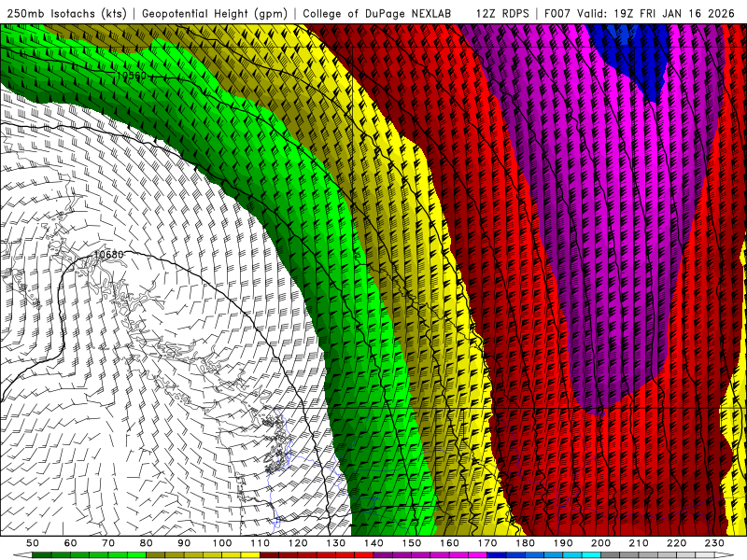Click the 50 label on the color scale
Screen dimensions: 747x560
[33, 543]
